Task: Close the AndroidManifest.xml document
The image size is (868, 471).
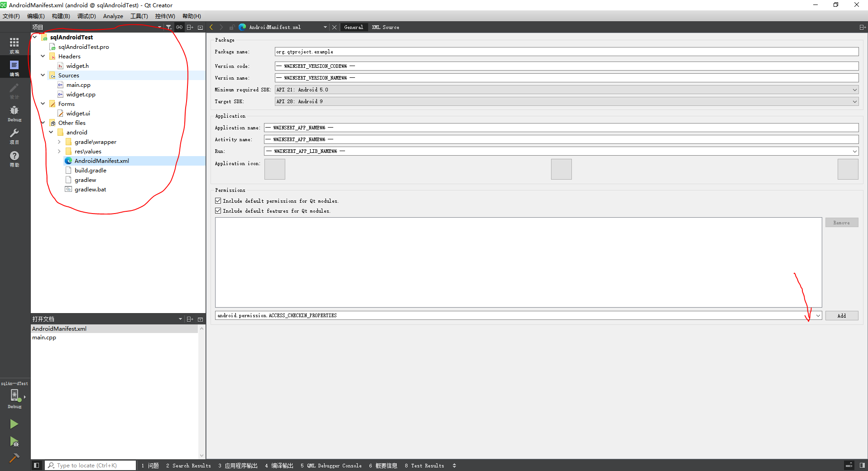Action: pyautogui.click(x=334, y=27)
